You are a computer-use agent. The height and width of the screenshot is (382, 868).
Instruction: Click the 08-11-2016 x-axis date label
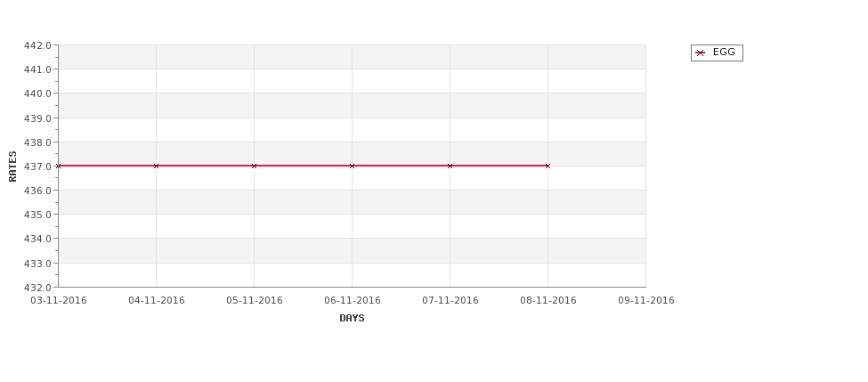click(x=548, y=300)
